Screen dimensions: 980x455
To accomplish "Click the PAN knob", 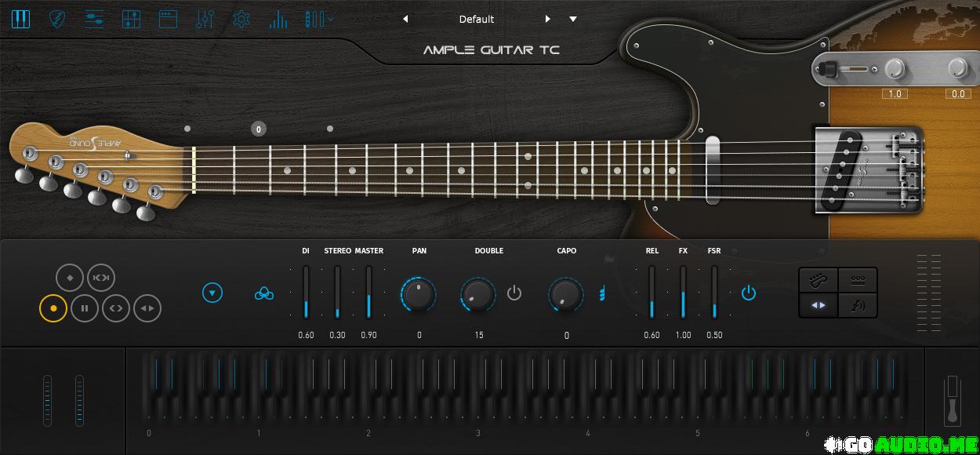I will (419, 294).
